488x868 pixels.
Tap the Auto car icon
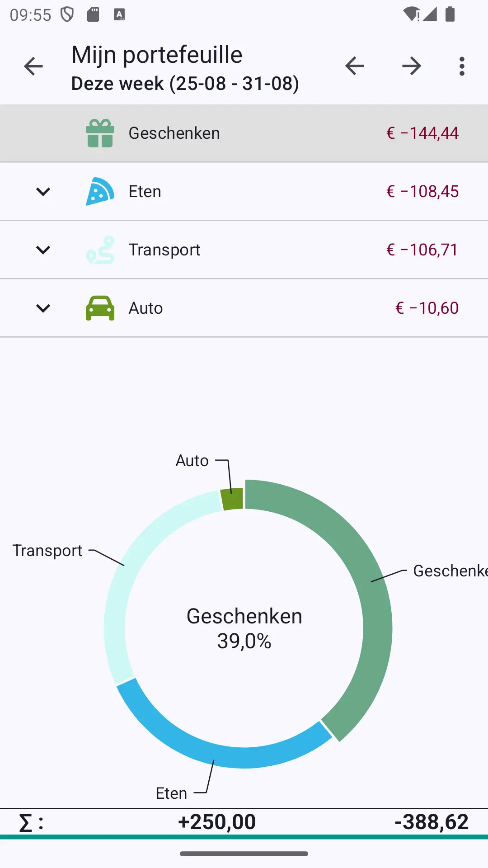pos(100,308)
